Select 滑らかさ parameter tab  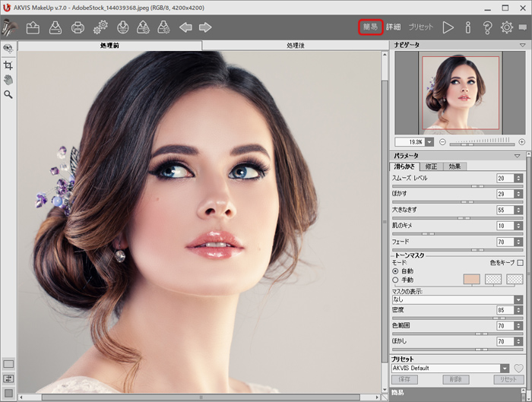click(x=405, y=166)
